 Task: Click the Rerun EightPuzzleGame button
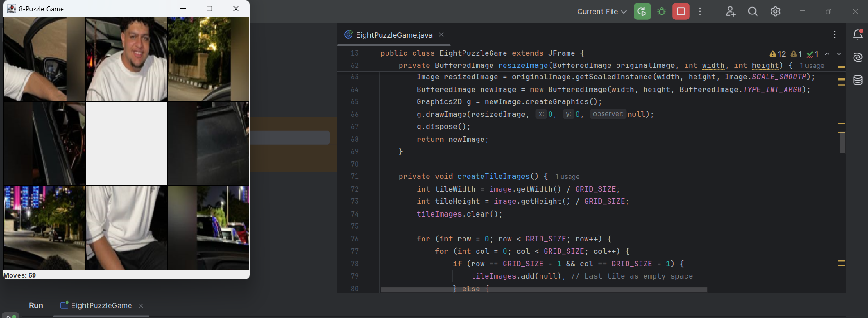[x=642, y=11]
